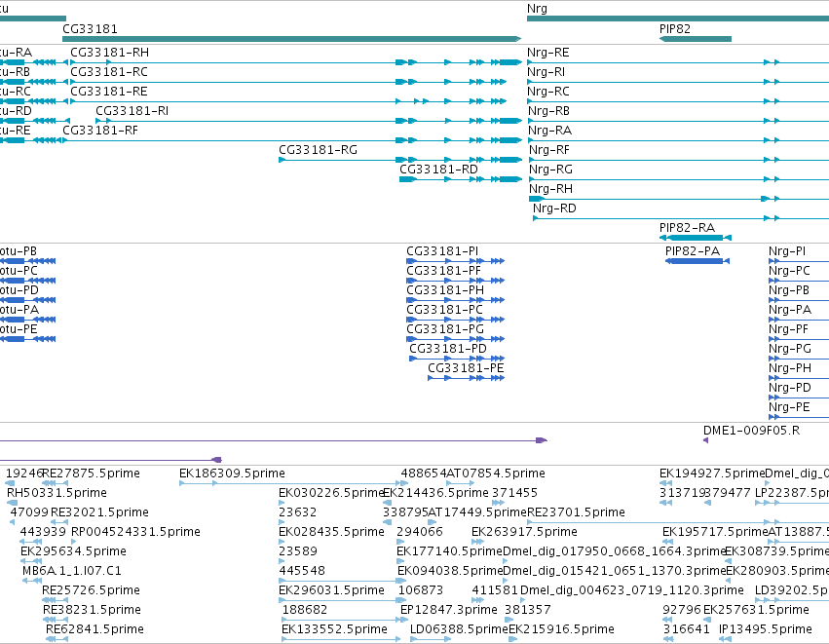Screen dimensions: 829x644
Task: Click the Nrg gene bar
Action: 678,19
